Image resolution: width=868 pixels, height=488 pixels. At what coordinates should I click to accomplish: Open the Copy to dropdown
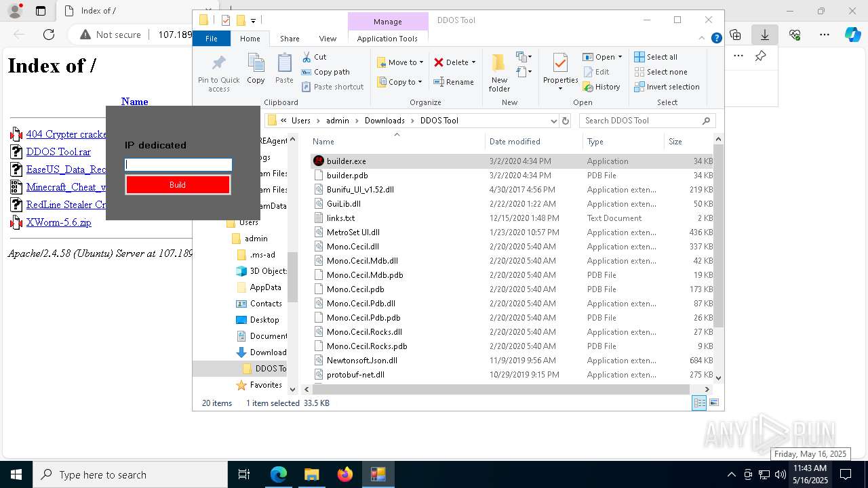point(399,82)
